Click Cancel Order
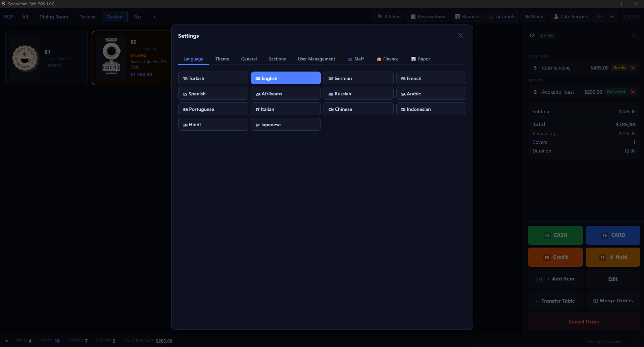The width and height of the screenshot is (644, 347). point(584,321)
